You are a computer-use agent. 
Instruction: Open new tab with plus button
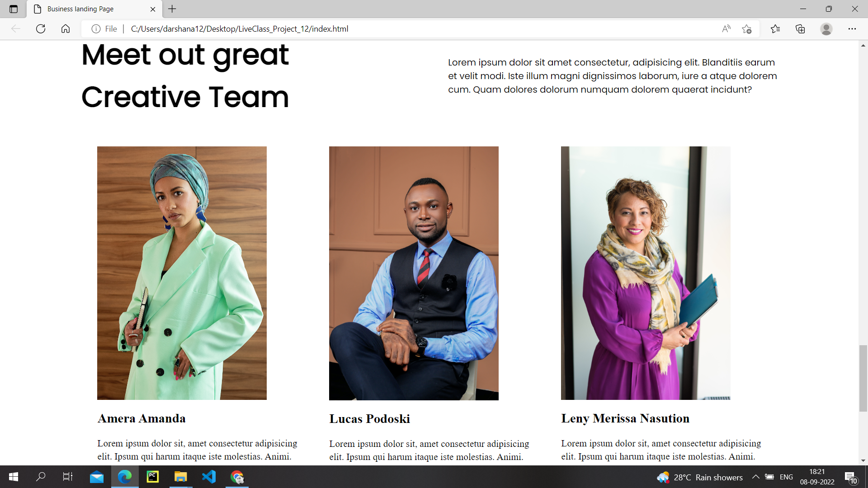172,9
